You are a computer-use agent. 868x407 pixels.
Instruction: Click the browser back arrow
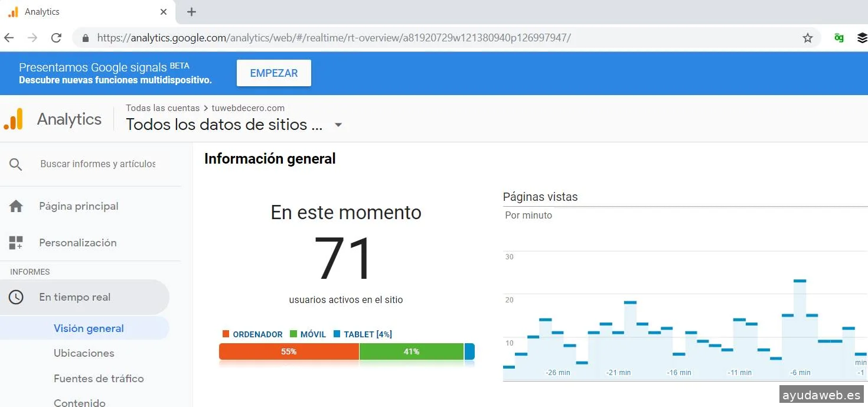point(9,38)
